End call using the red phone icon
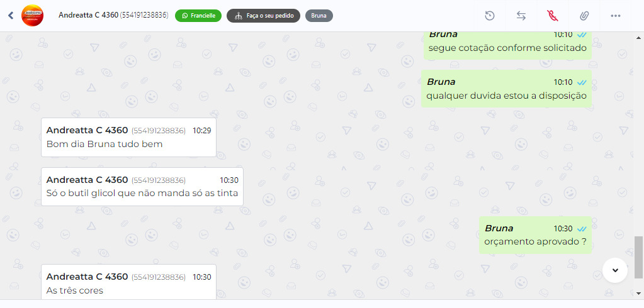 pos(553,16)
